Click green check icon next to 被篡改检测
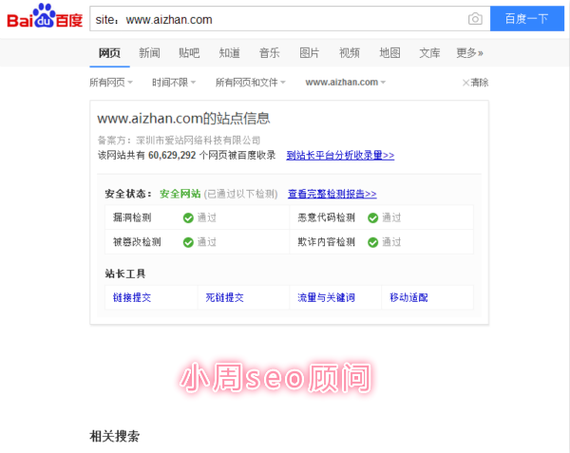The height and width of the screenshot is (453, 570). click(188, 242)
